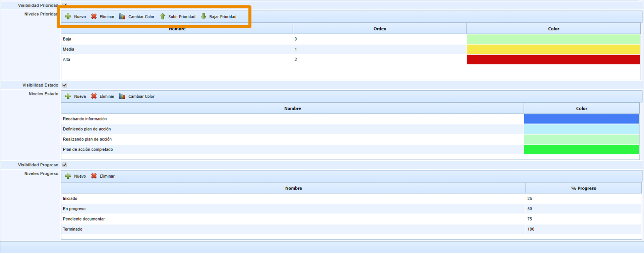Select the red color swatch for Alta
The height and width of the screenshot is (254, 644).
click(553, 60)
